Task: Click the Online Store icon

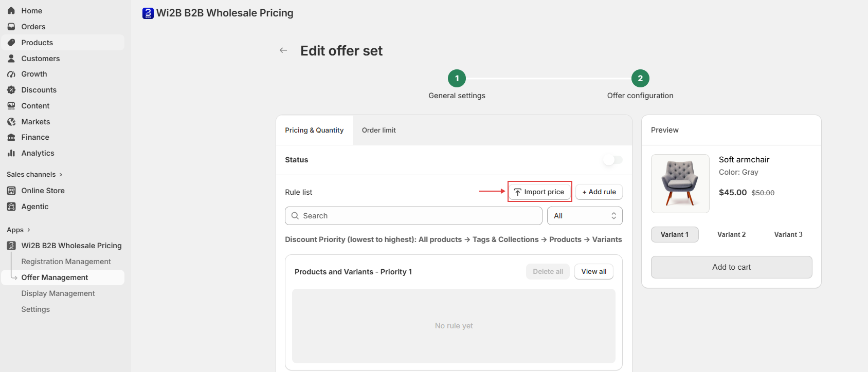Action: coord(11,191)
